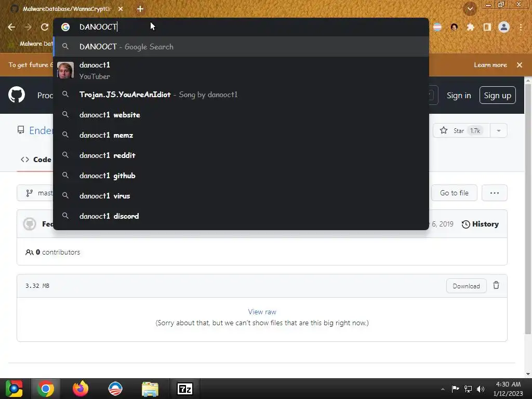Image resolution: width=532 pixels, height=399 pixels.
Task: Reload the page with the refresh icon
Action: point(45,27)
